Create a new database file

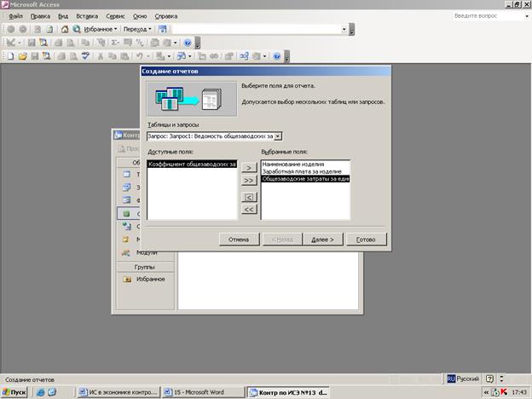tap(11, 56)
